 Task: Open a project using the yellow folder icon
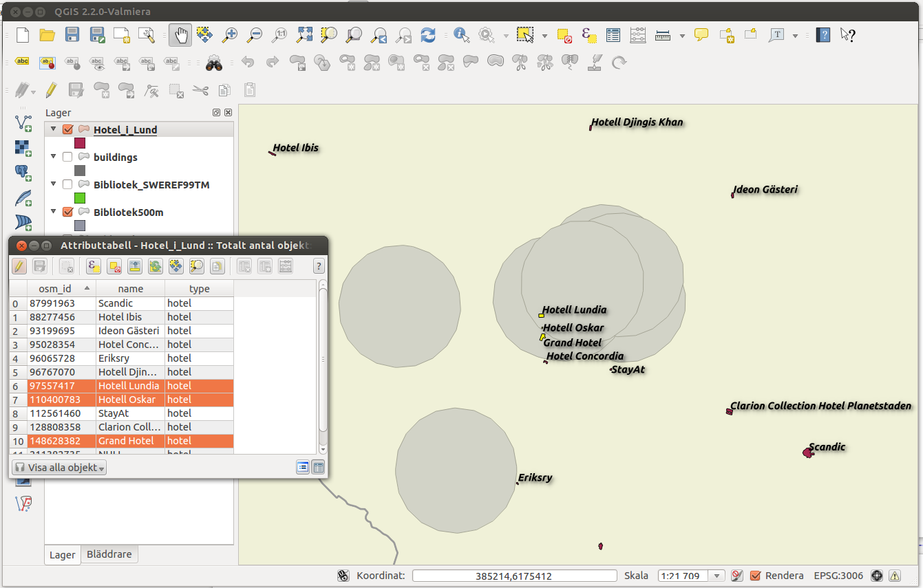point(47,35)
